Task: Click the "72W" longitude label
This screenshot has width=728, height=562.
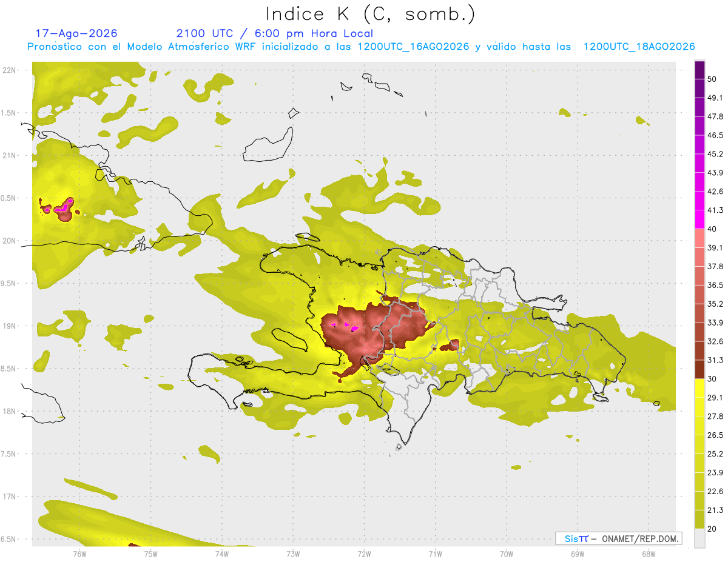Action: point(364,554)
